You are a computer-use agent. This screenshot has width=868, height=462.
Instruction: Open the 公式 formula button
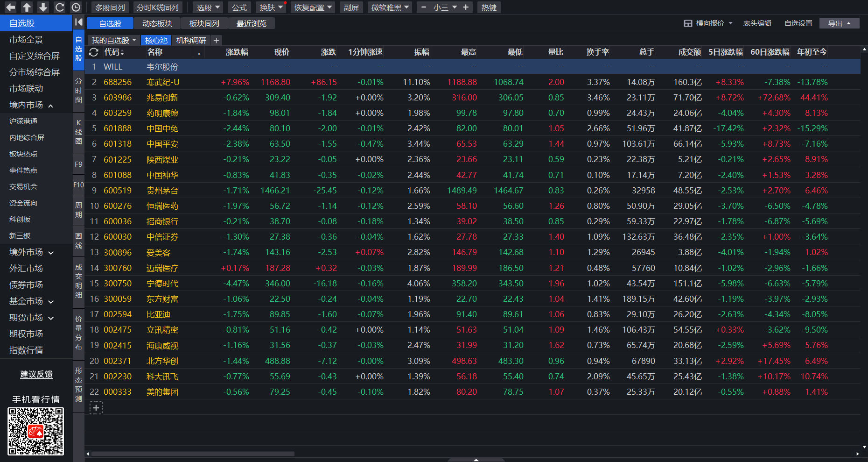[239, 7]
